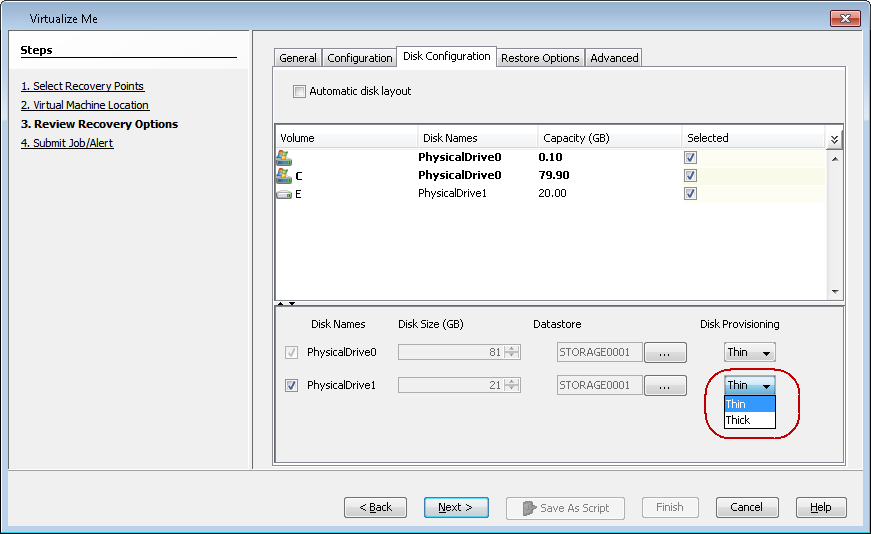Viewport: 871px width, 534px height.
Task: Go to Virtual Machine Location step
Action: pyautogui.click(x=85, y=105)
